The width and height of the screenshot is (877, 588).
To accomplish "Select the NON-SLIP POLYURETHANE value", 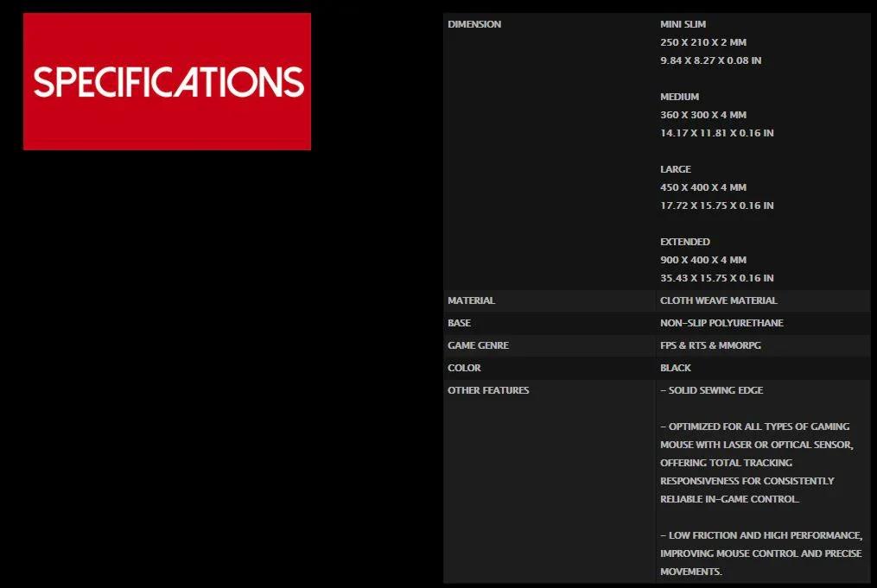I will [x=721, y=323].
